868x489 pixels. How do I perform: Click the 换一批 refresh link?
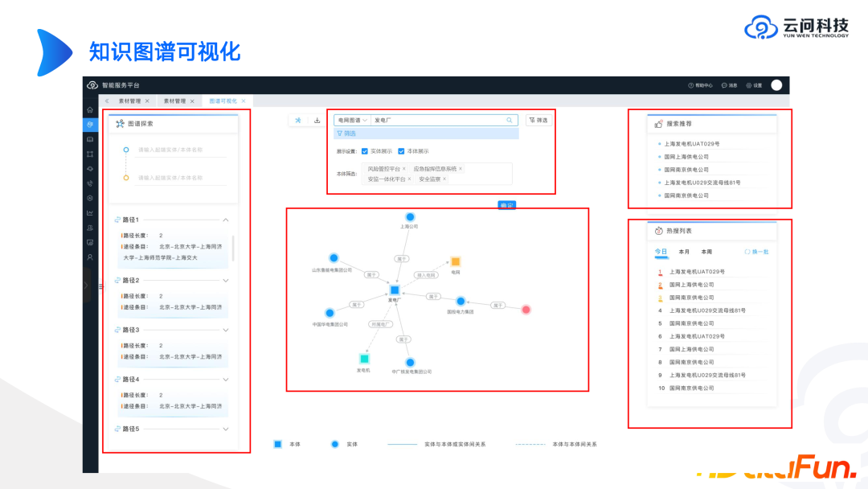[757, 252]
